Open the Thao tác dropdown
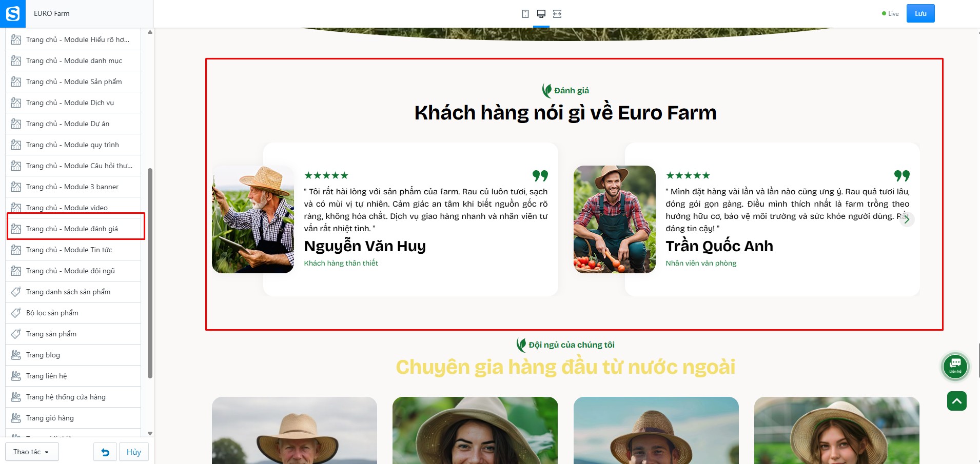Viewport: 980px width, 464px height. [32, 452]
